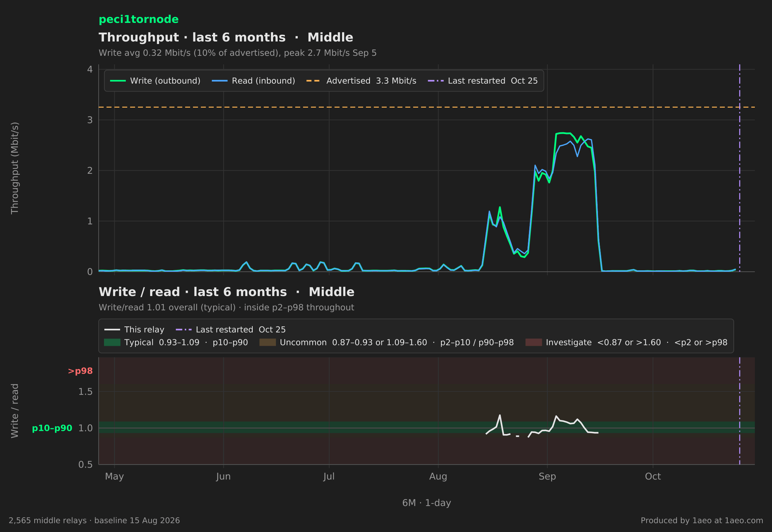Screen dimensions: 772x532
Task: Click the Sep x-axis label
Action: pyautogui.click(x=547, y=477)
